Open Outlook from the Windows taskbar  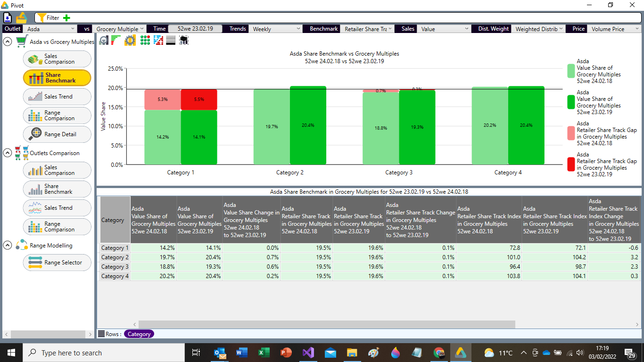(220, 353)
